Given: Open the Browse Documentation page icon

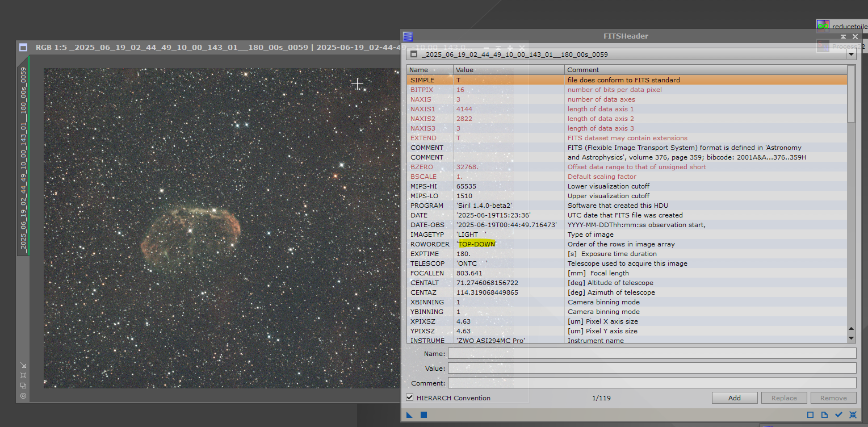Looking at the screenshot, I should pyautogui.click(x=824, y=415).
